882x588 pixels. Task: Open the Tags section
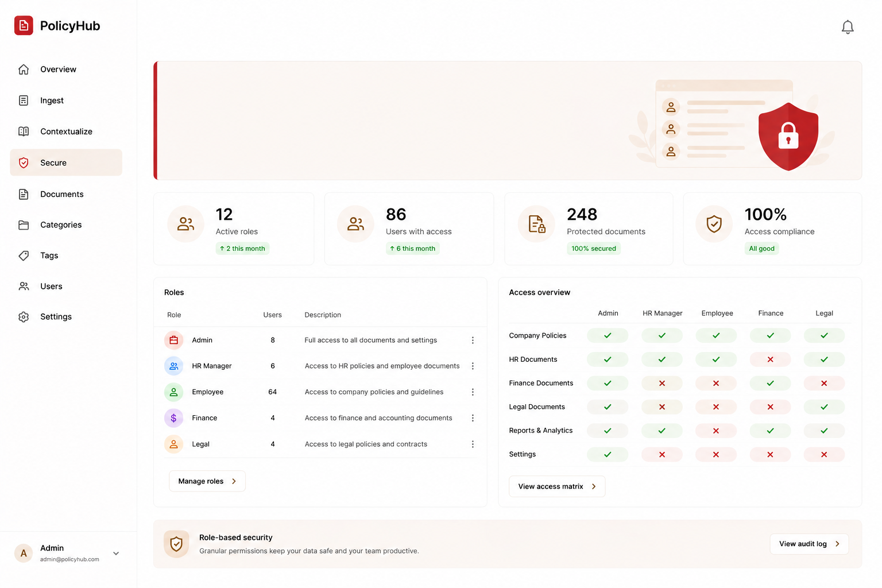click(x=66, y=256)
